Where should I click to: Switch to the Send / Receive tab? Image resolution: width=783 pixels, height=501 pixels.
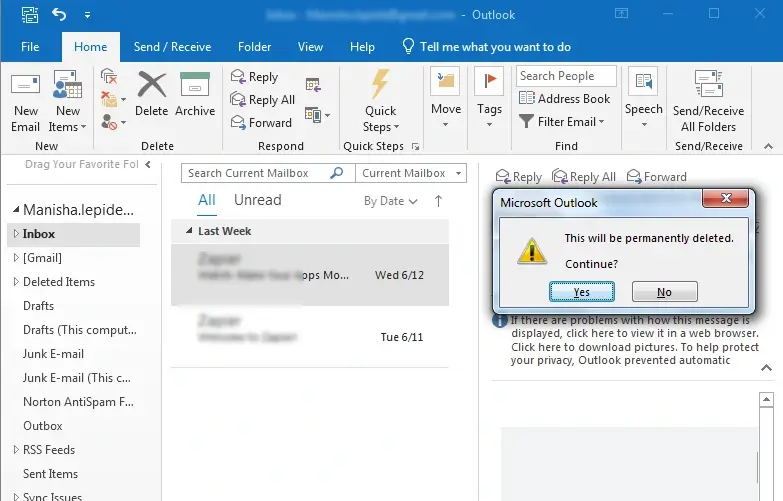pos(172,47)
